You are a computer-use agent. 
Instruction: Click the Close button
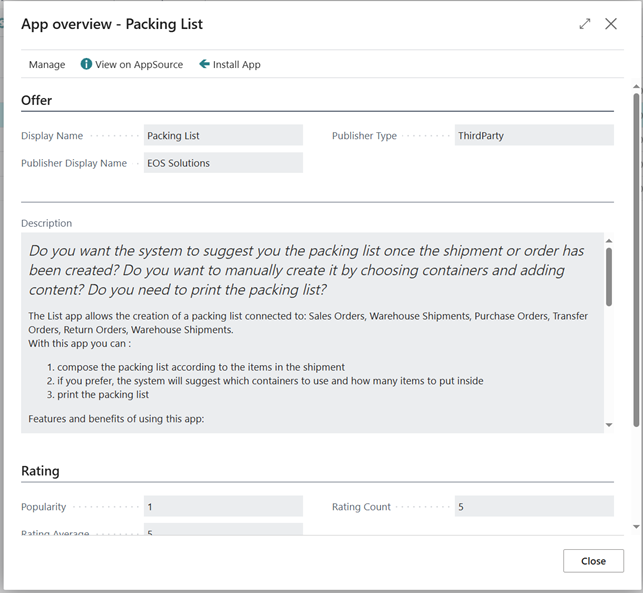coord(593,561)
